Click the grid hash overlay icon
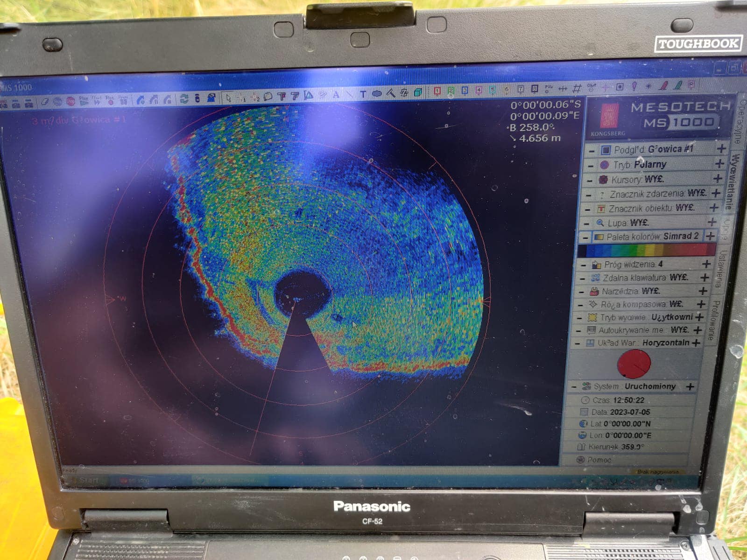 pos(577,88)
